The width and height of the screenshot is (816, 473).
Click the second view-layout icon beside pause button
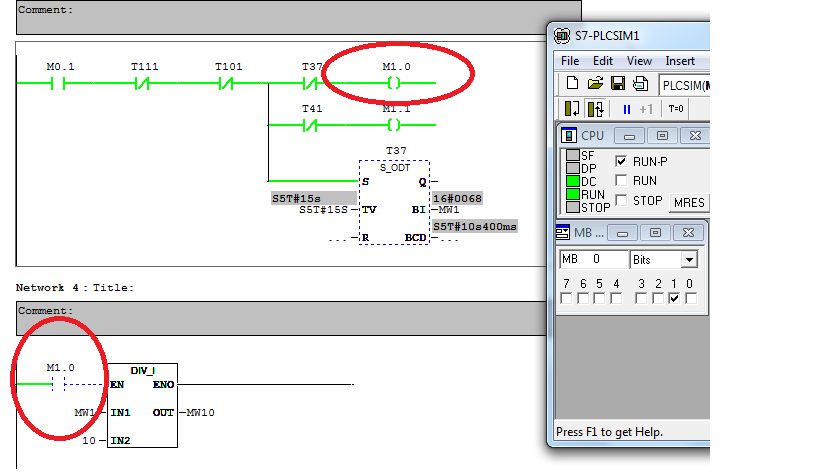(595, 109)
